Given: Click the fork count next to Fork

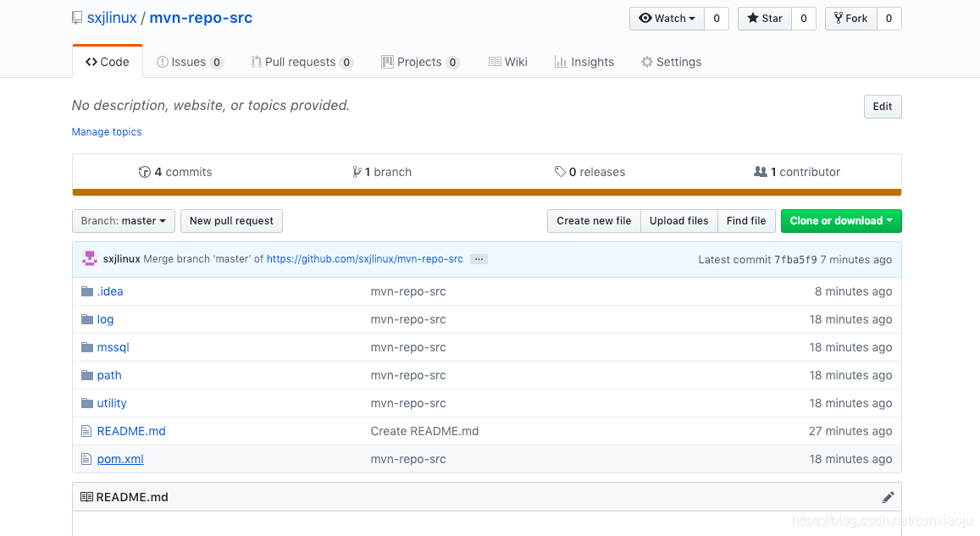Looking at the screenshot, I should click(889, 19).
